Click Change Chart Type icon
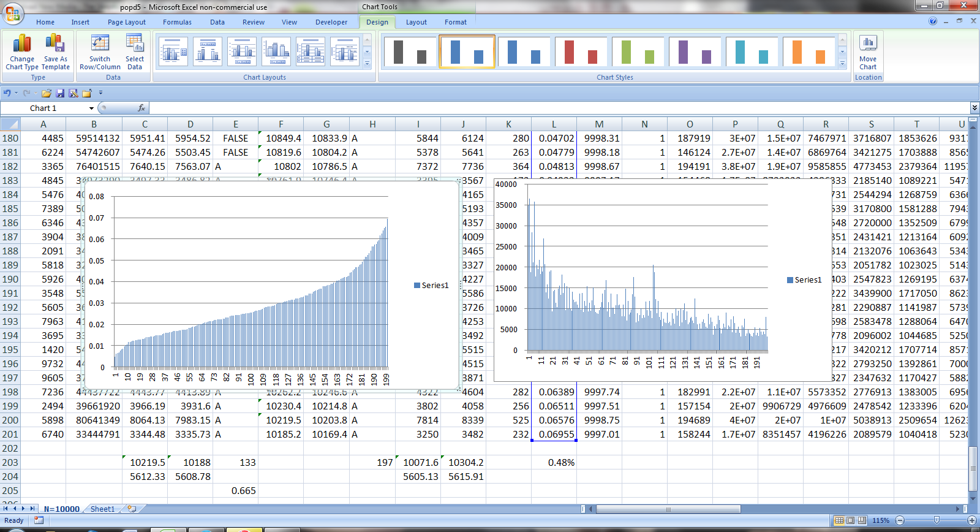Viewport: 980px width, 532px height. (x=22, y=45)
